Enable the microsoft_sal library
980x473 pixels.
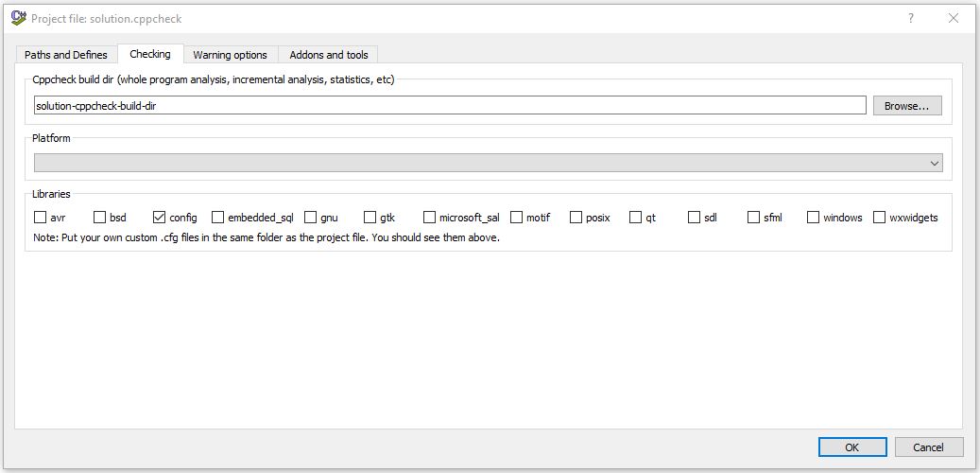click(429, 217)
